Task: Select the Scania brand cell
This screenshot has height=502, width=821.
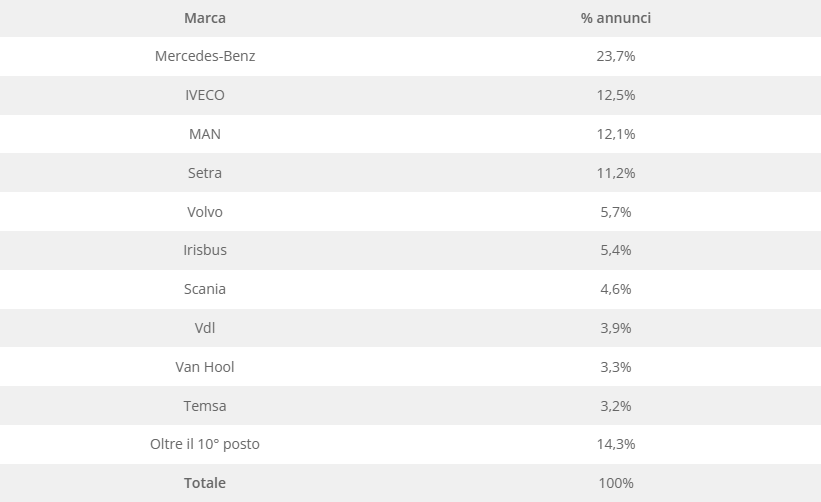Action: 205,289
